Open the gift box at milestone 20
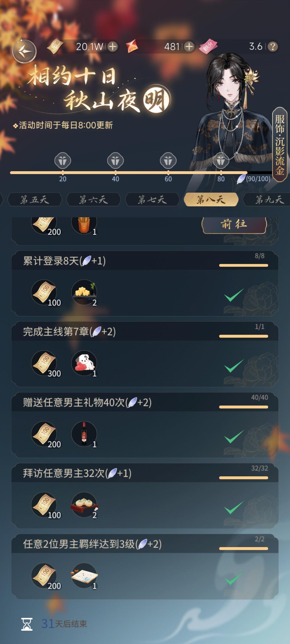290x644 pixels. [x=63, y=161]
